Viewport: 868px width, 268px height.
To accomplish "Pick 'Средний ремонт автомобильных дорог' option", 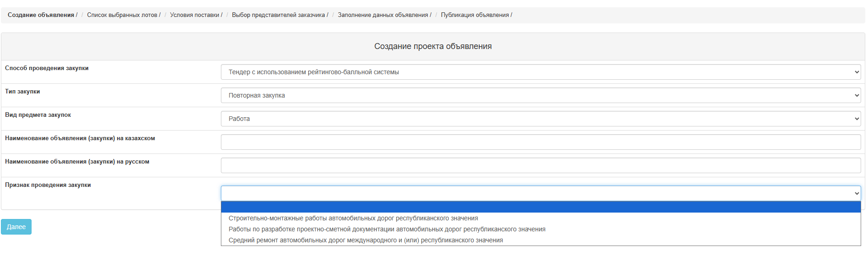I will pos(365,241).
